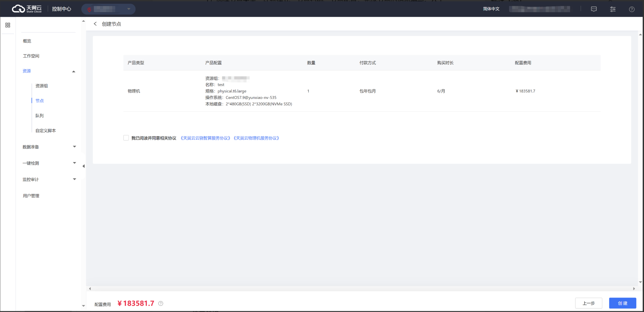This screenshot has width=644, height=312.
Task: Click the State Cloud logo
Action: pyautogui.click(x=27, y=9)
